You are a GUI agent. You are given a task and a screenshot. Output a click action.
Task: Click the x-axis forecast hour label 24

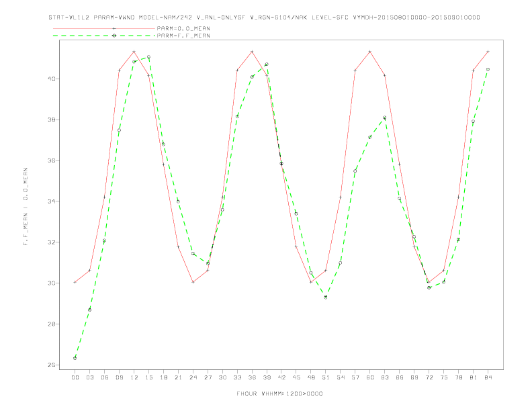[193, 377]
